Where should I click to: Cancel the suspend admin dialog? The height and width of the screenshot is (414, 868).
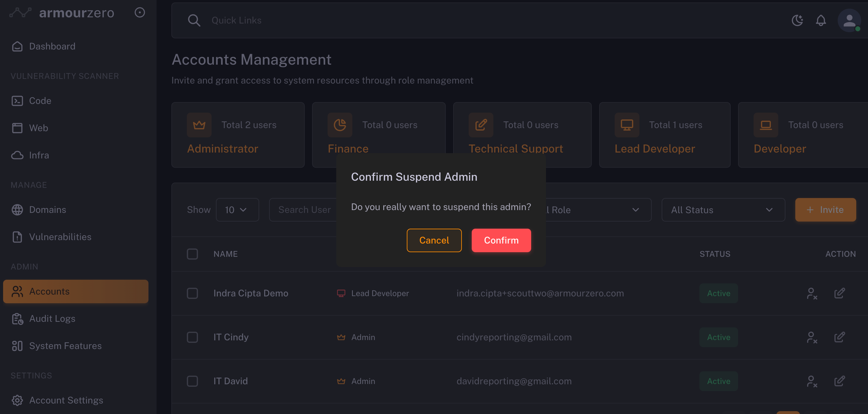[x=434, y=240]
